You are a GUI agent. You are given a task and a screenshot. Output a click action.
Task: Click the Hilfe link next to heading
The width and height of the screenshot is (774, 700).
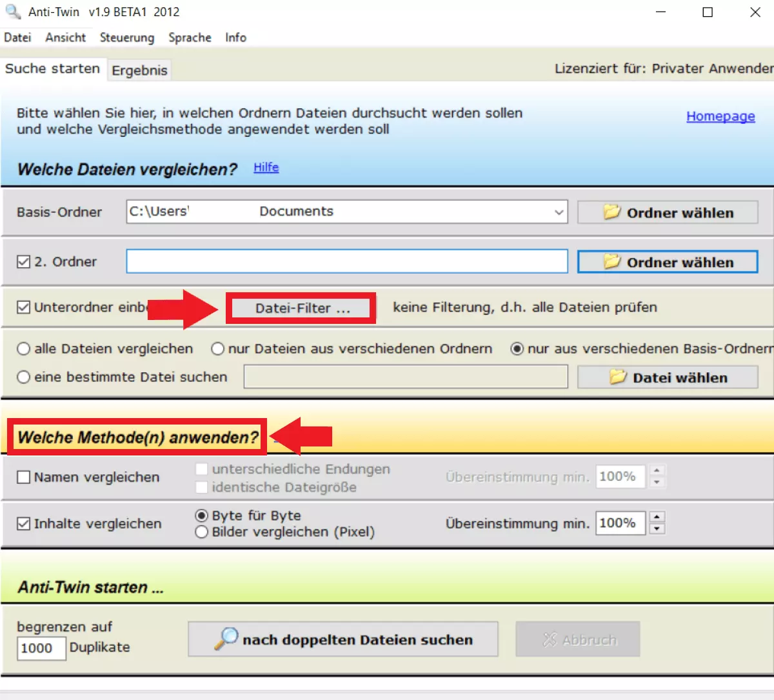(x=266, y=168)
